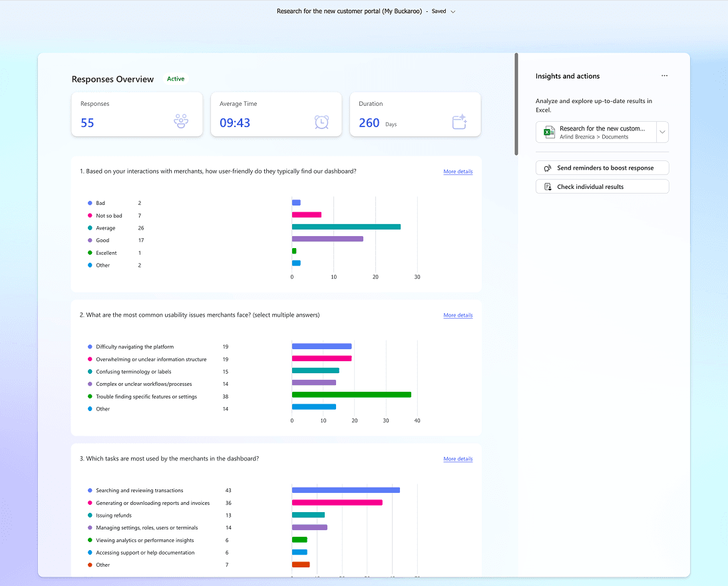Image resolution: width=728 pixels, height=586 pixels.
Task: Click Confusing terminology or labels row
Action: point(158,372)
